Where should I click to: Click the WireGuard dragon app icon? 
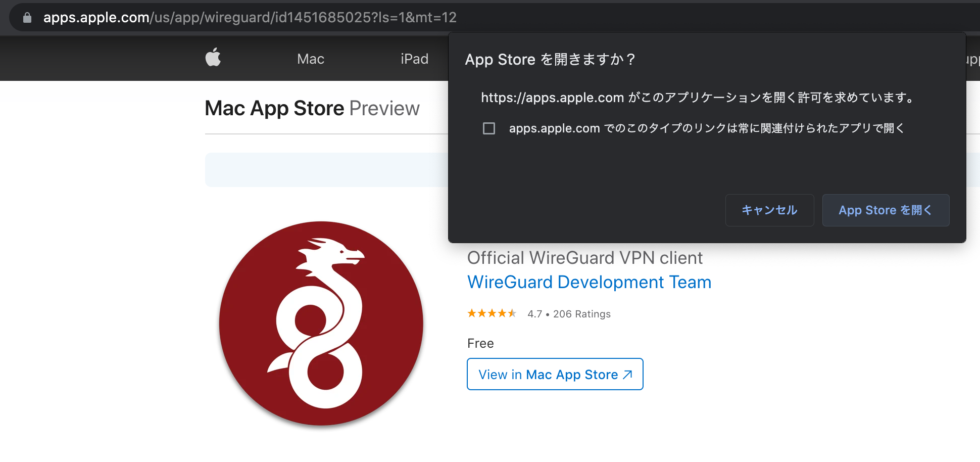(321, 323)
